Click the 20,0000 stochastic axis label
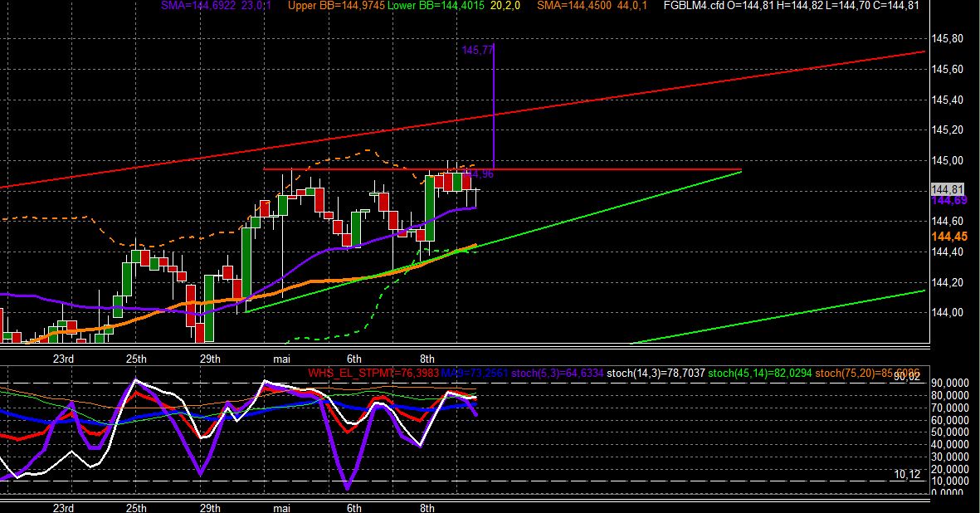 (x=951, y=469)
